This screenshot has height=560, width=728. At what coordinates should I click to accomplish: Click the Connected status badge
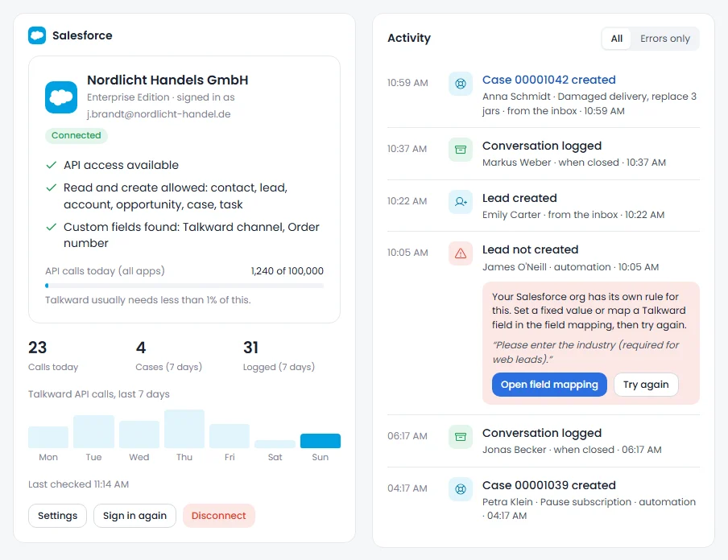coord(77,135)
